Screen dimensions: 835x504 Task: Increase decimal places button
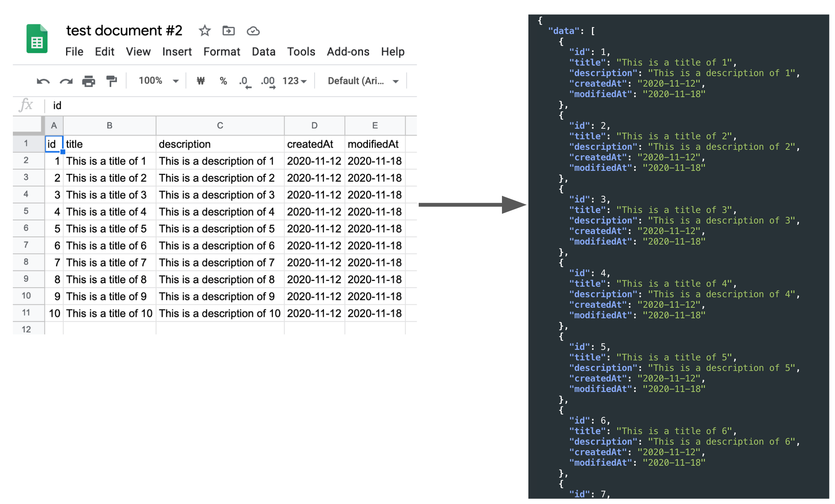(x=268, y=81)
